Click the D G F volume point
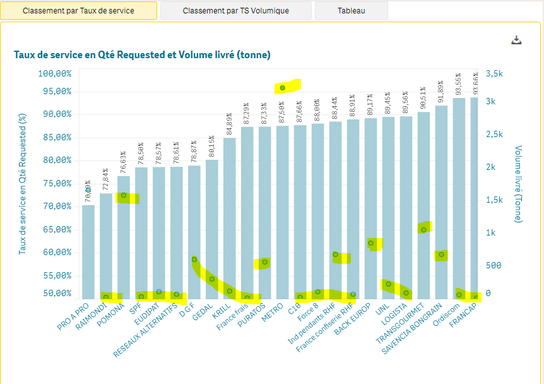This screenshot has width=544, height=384. click(194, 259)
